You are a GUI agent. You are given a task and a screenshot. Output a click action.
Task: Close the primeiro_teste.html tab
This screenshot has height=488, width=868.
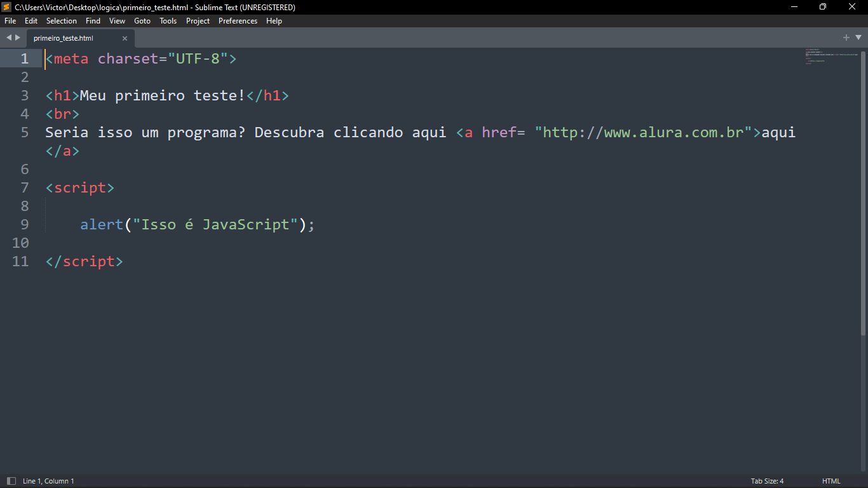[125, 39]
